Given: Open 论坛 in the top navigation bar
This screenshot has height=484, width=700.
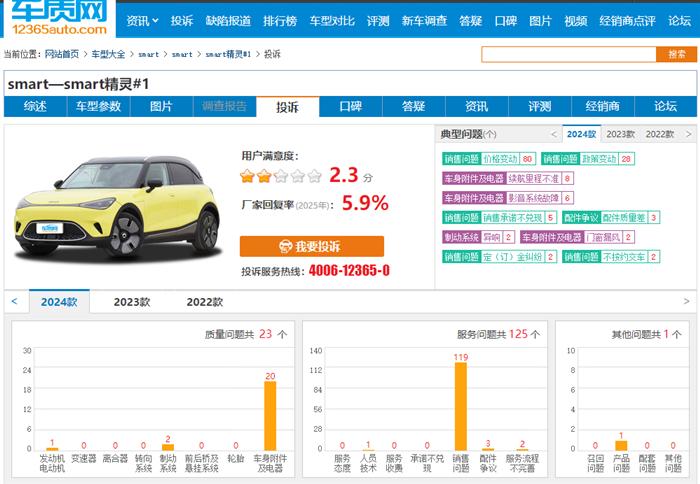Looking at the screenshot, I should click(x=679, y=21).
